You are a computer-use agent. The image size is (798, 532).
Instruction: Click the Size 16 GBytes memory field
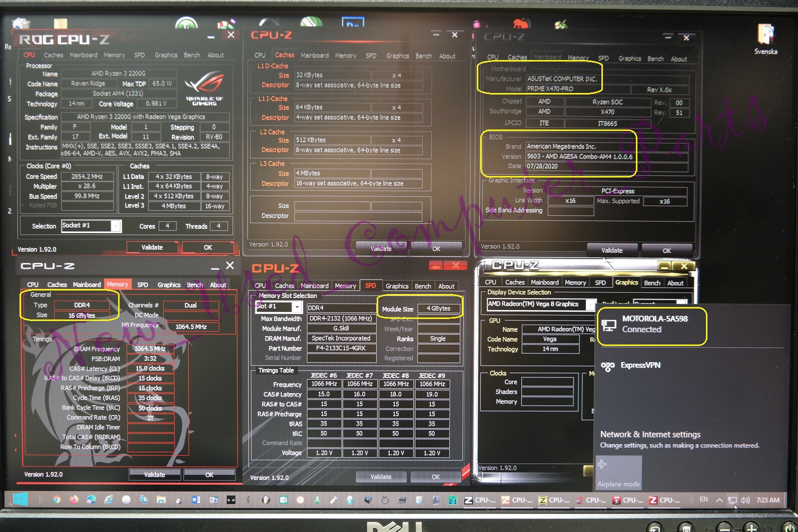tap(82, 315)
